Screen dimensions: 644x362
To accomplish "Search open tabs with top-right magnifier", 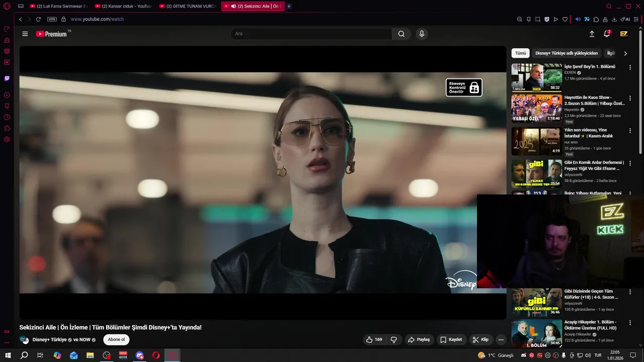I will [x=609, y=6].
